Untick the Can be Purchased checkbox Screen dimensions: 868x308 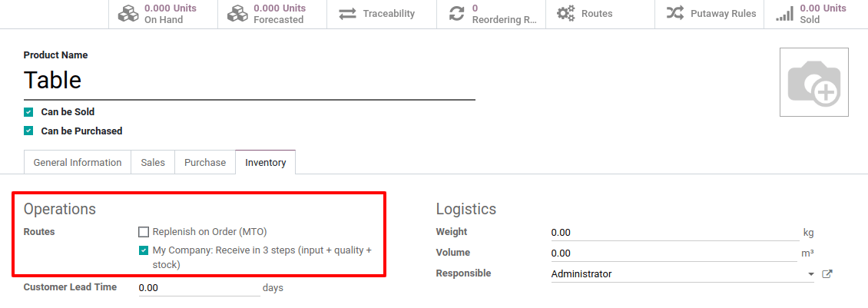(28, 131)
